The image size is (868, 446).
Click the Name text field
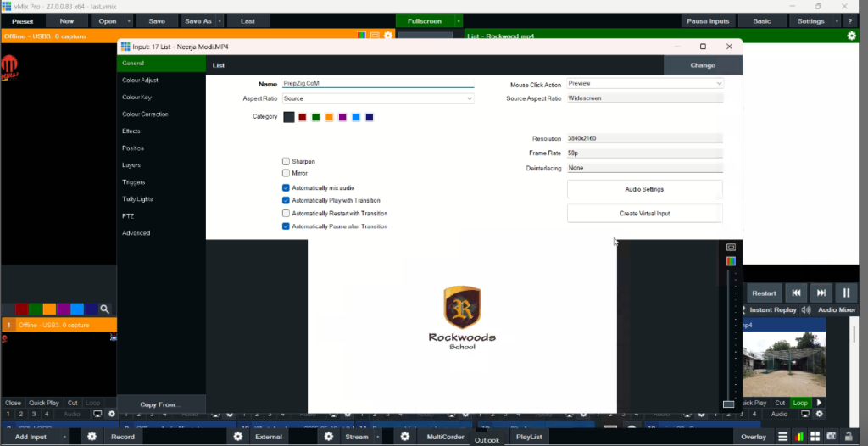[378, 83]
